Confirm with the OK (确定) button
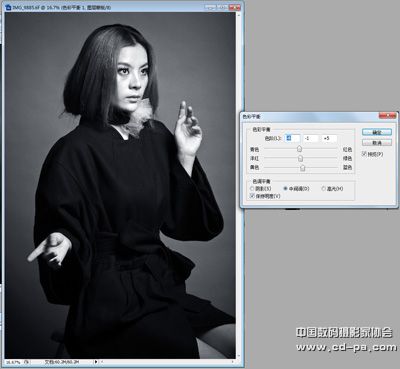 point(377,132)
